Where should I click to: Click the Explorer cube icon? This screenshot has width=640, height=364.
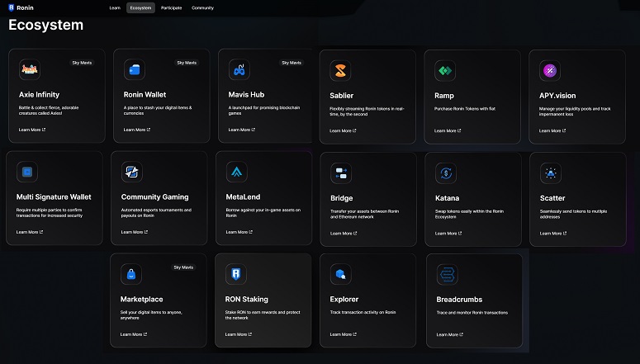[x=340, y=274]
